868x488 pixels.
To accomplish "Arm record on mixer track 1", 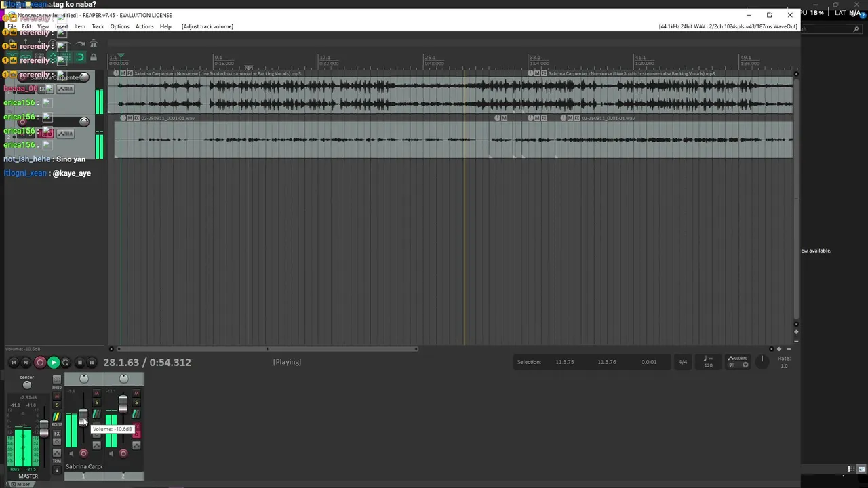I will 83,453.
